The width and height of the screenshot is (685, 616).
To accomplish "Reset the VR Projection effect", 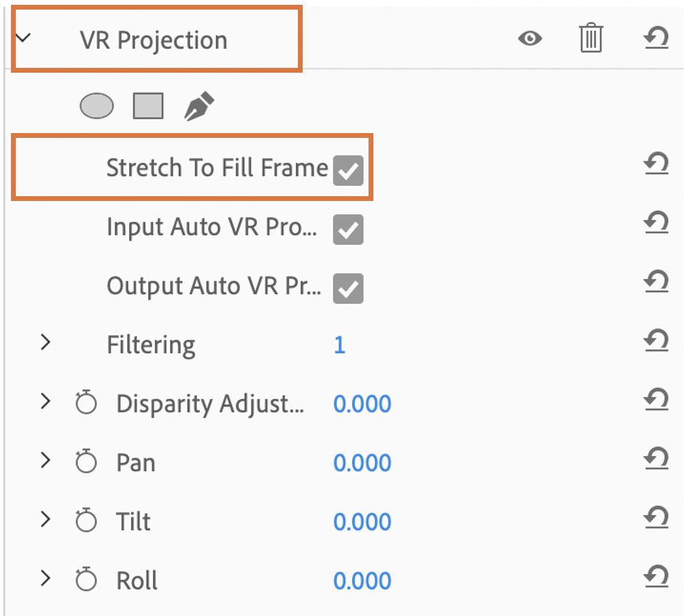I will pos(656,38).
